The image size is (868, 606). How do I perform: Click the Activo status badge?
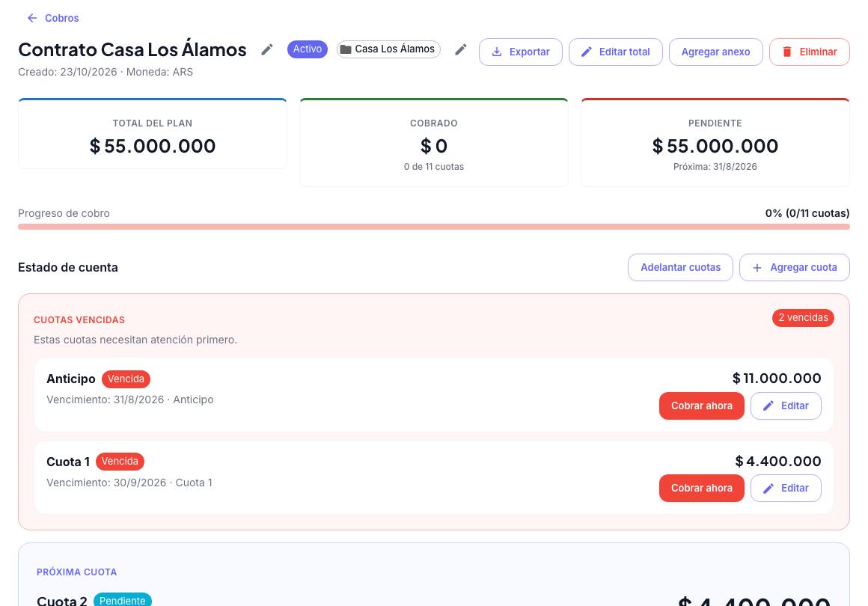pos(308,49)
